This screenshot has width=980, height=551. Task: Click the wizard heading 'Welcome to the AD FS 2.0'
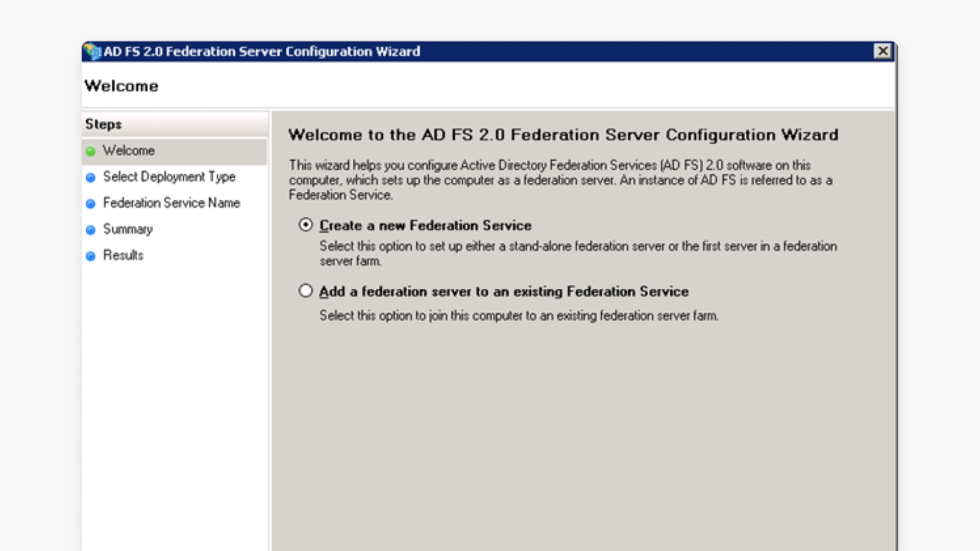[x=563, y=135]
